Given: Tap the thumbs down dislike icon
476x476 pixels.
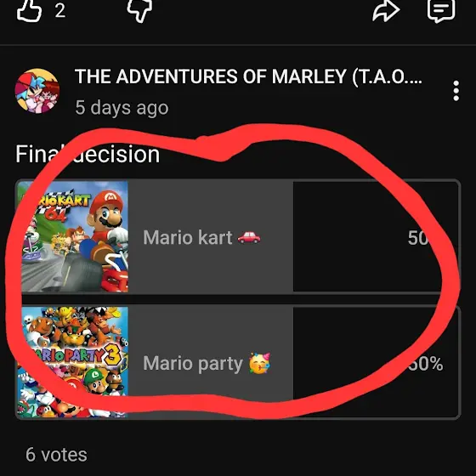Looking at the screenshot, I should (139, 10).
